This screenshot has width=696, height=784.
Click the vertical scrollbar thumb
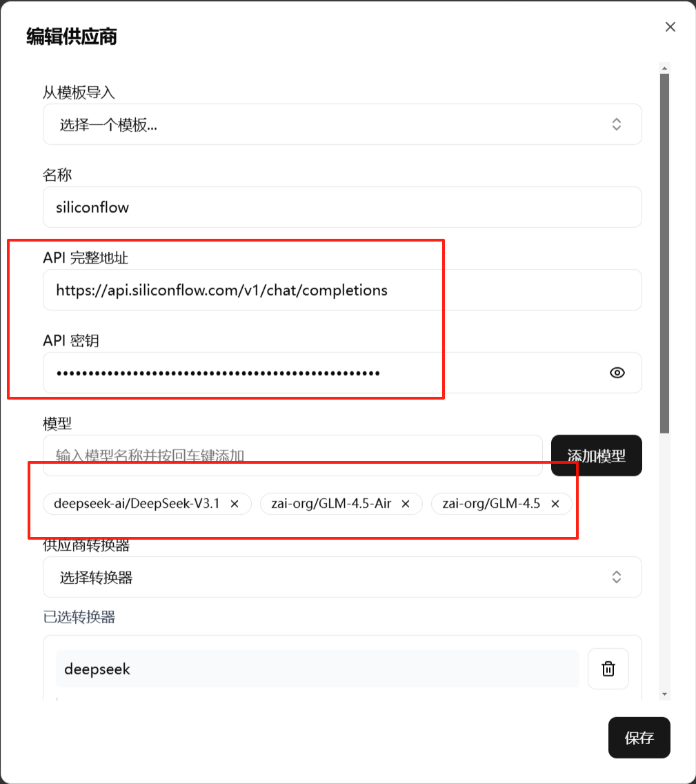(664, 253)
